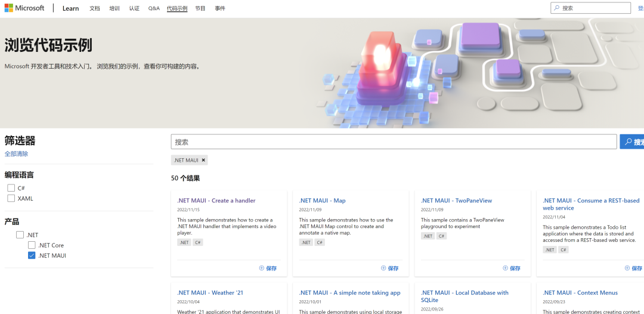
Task: Click the code sample search input field
Action: tap(394, 142)
